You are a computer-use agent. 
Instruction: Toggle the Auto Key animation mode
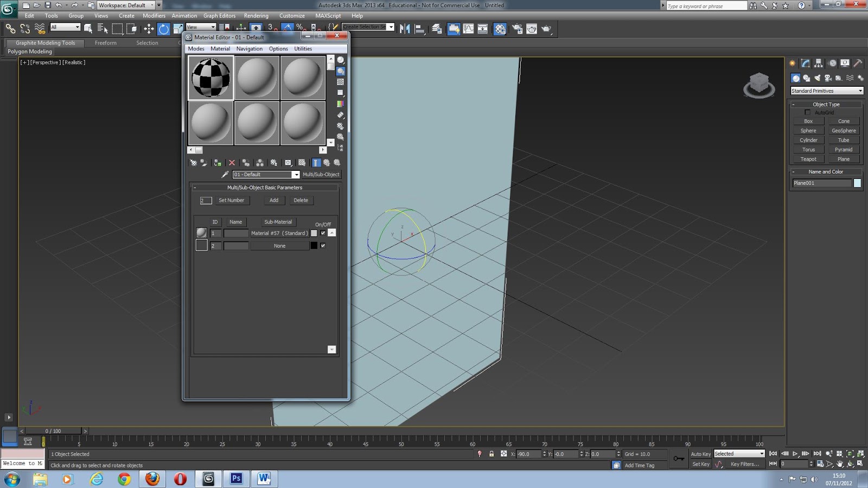pos(701,454)
